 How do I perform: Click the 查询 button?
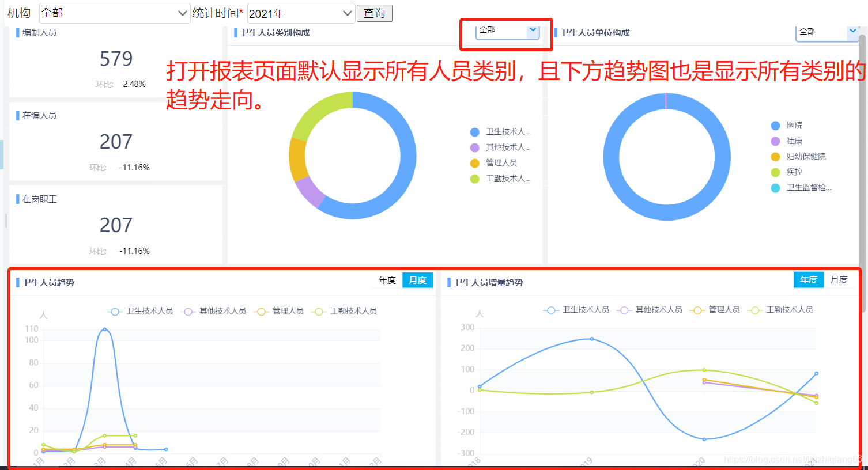[x=375, y=13]
